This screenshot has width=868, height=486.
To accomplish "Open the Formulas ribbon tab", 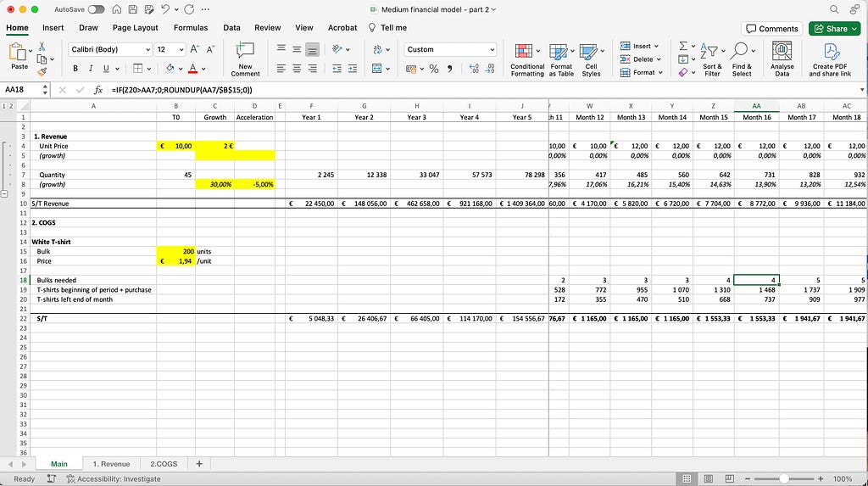I will tap(191, 28).
